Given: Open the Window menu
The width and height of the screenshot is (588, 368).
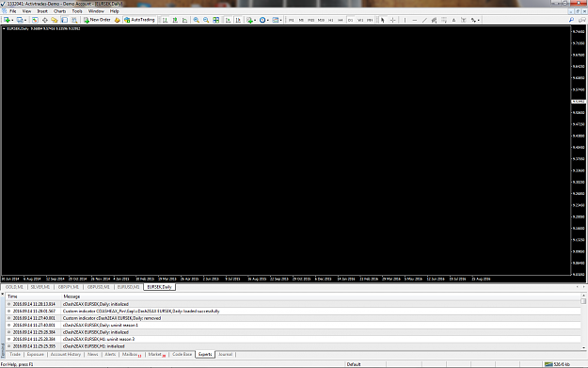Looking at the screenshot, I should (96, 11).
